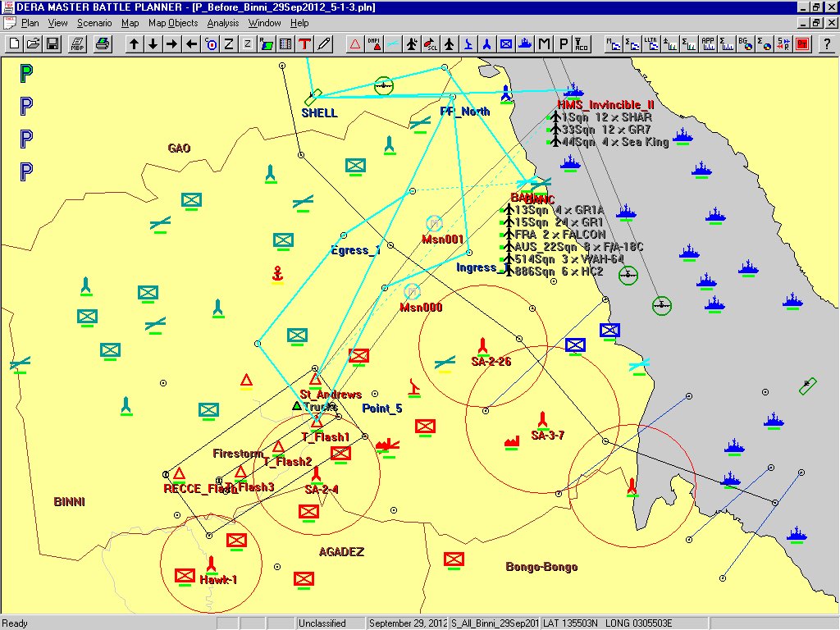Viewport: 840px width, 630px height.
Task: Click the Save floppy disk icon
Action: (52, 43)
